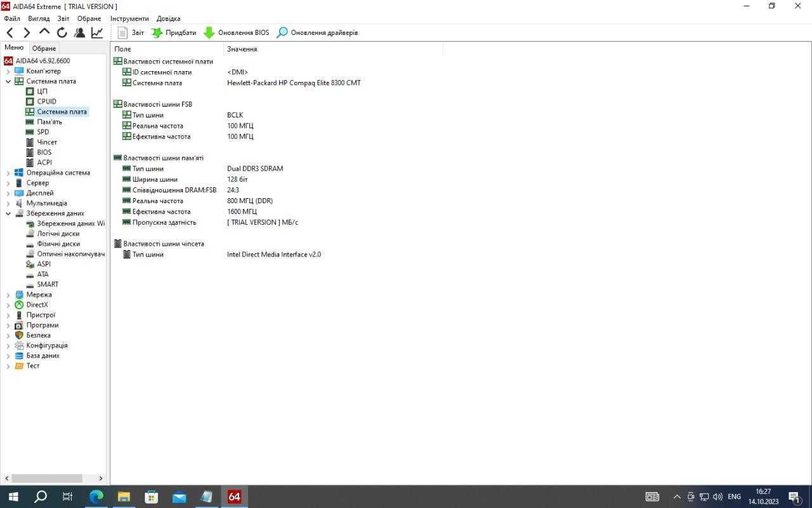Generate a report with the Звіт button
This screenshot has height=508, width=812.
tap(131, 32)
